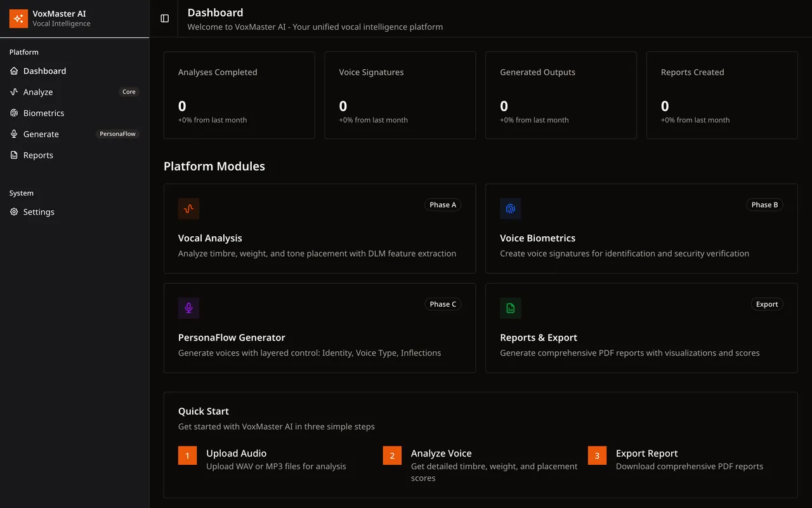Click the Upload Audio step title
Image resolution: width=812 pixels, height=508 pixels.
pos(236,453)
